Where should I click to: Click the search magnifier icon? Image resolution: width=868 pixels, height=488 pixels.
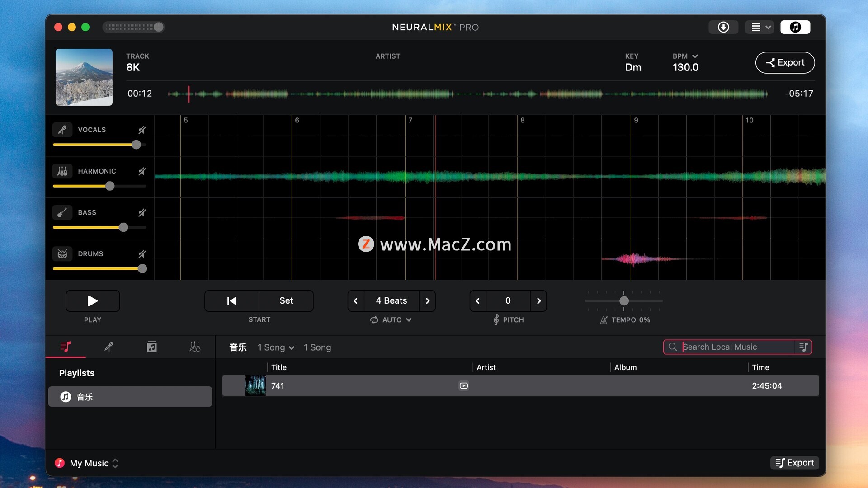[673, 347]
